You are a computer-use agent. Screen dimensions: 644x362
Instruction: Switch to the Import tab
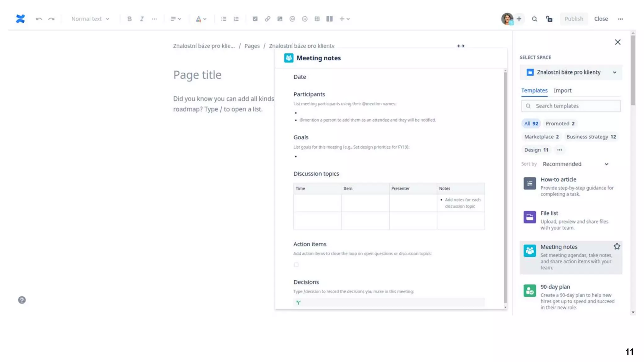pos(562,90)
